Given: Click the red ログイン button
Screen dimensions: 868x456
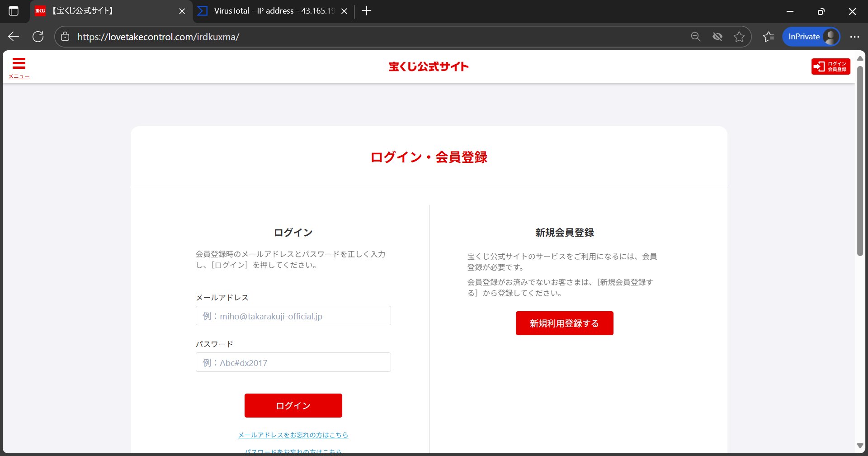Looking at the screenshot, I should (293, 405).
